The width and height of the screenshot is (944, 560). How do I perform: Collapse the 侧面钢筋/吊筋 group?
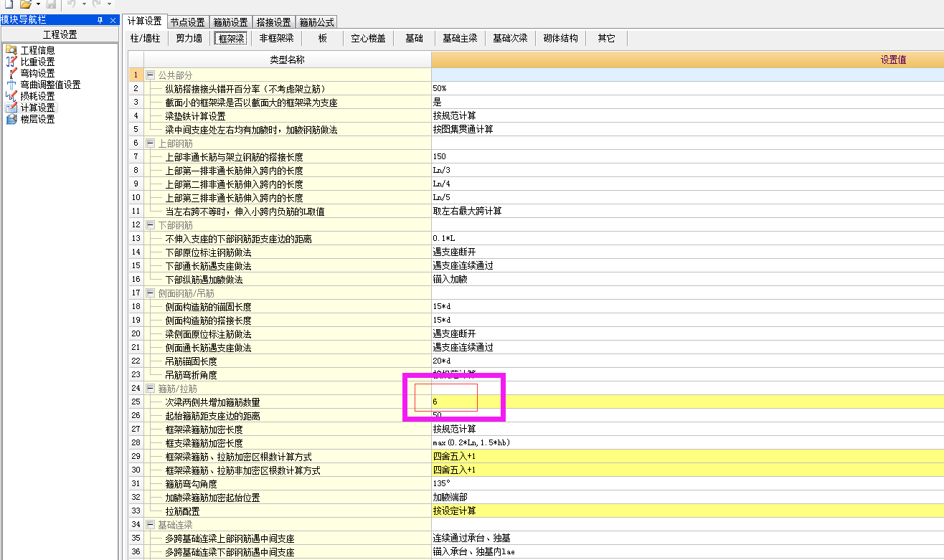click(x=150, y=293)
